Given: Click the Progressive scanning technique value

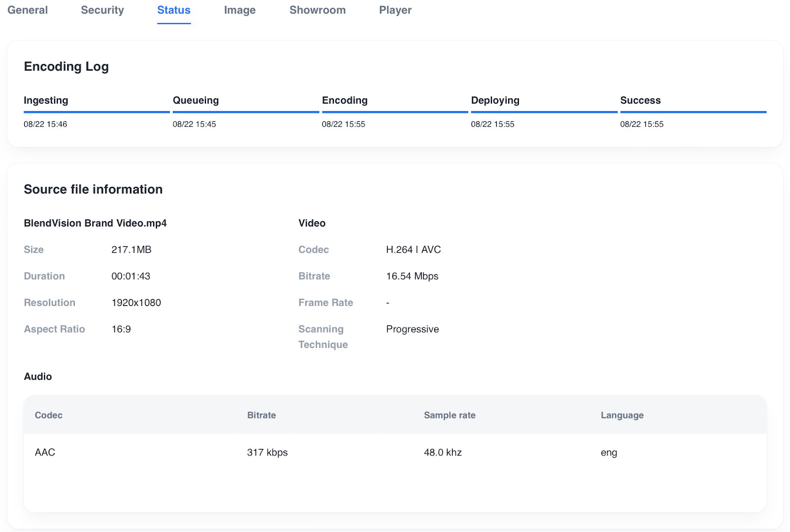Looking at the screenshot, I should pos(412,329).
